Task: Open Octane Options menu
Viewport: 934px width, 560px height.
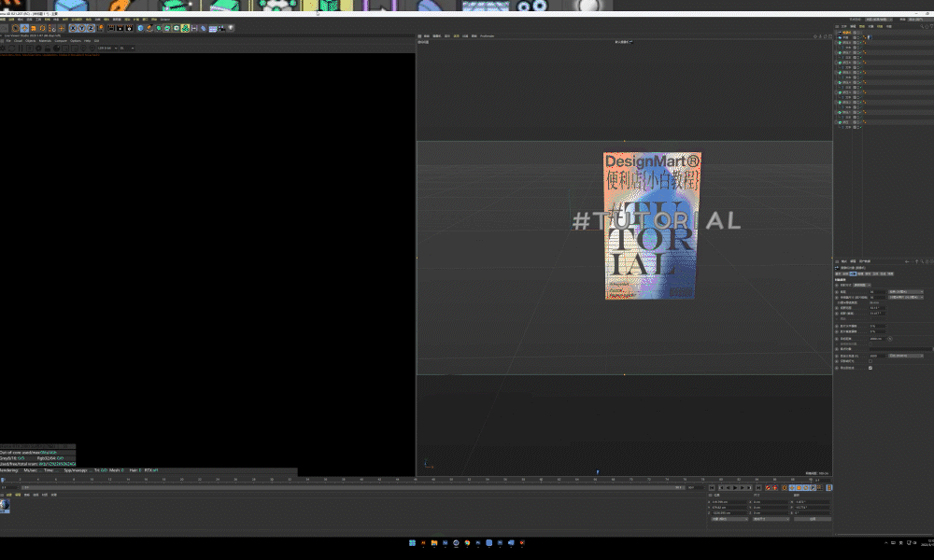Action: coord(76,40)
